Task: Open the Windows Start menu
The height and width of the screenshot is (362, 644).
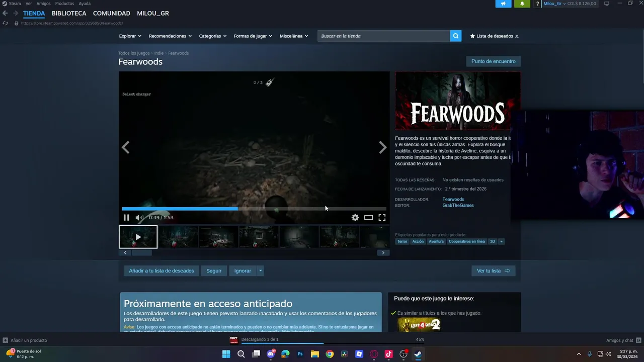Action: [x=226, y=354]
